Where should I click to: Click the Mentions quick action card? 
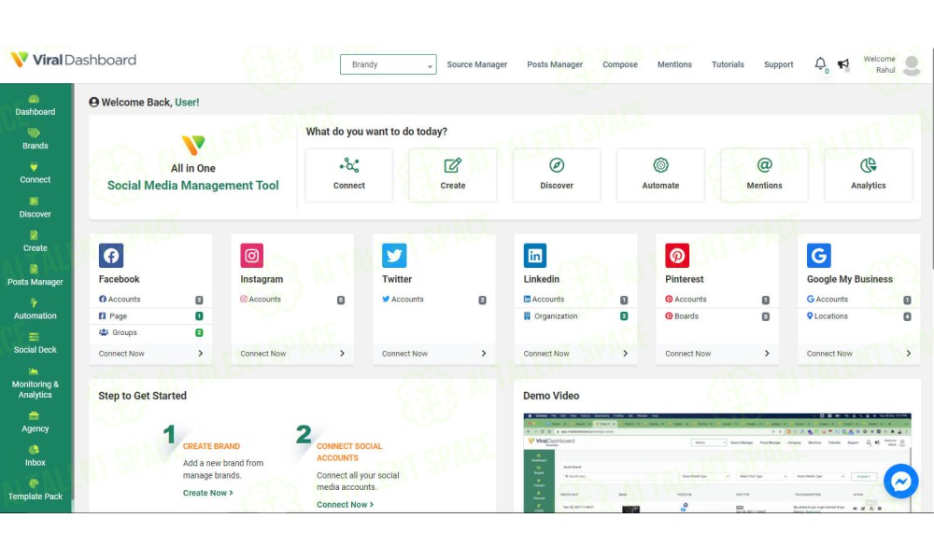click(x=764, y=175)
